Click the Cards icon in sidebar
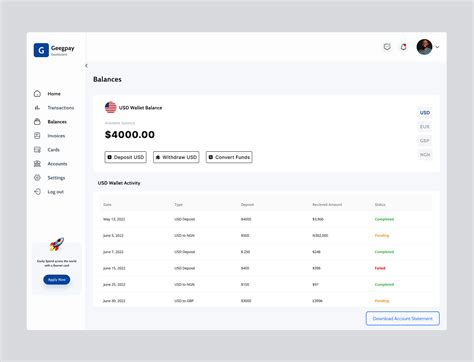 (x=37, y=150)
